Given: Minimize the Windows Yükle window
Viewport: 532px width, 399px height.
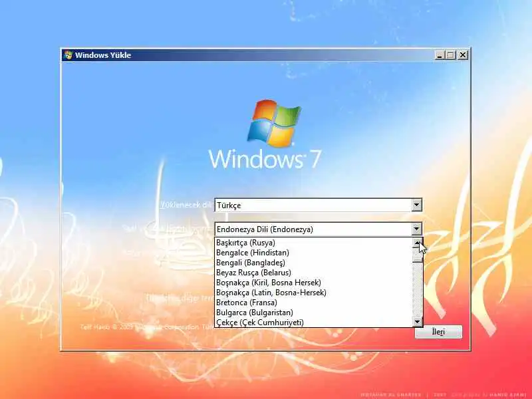Looking at the screenshot, I should (x=440, y=55).
